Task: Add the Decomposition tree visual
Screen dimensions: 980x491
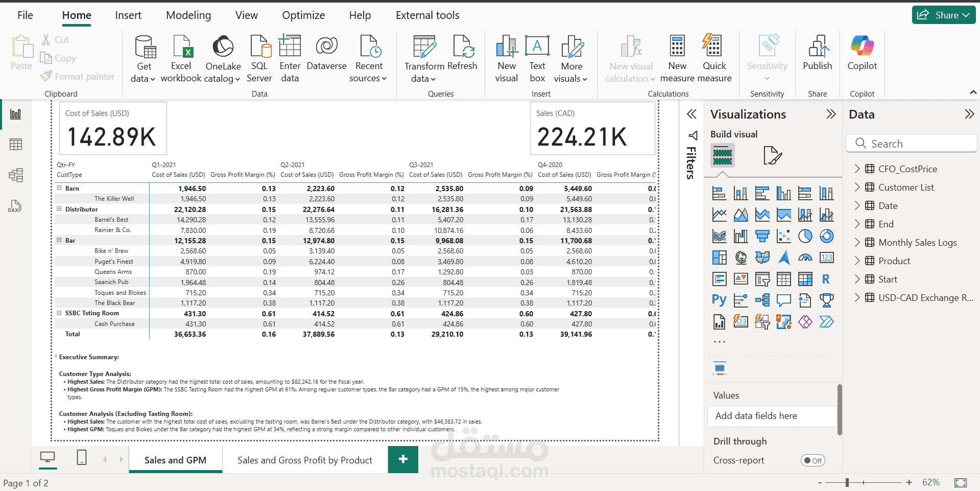Action: pyautogui.click(x=762, y=300)
